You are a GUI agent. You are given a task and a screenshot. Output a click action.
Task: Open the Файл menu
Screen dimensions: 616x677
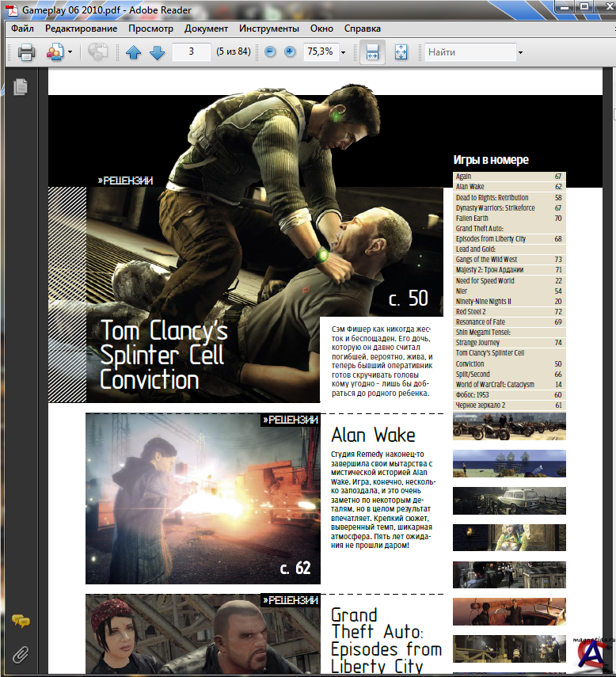point(22,29)
